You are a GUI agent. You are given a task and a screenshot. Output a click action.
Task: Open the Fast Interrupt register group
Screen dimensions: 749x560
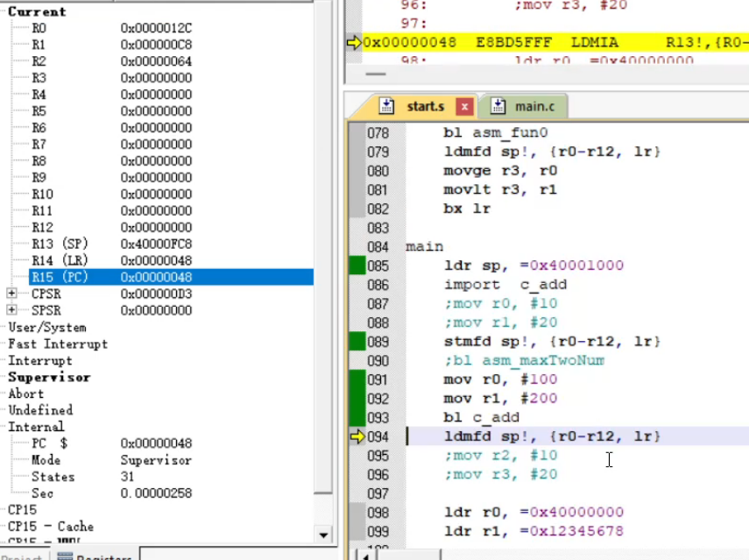(x=58, y=344)
